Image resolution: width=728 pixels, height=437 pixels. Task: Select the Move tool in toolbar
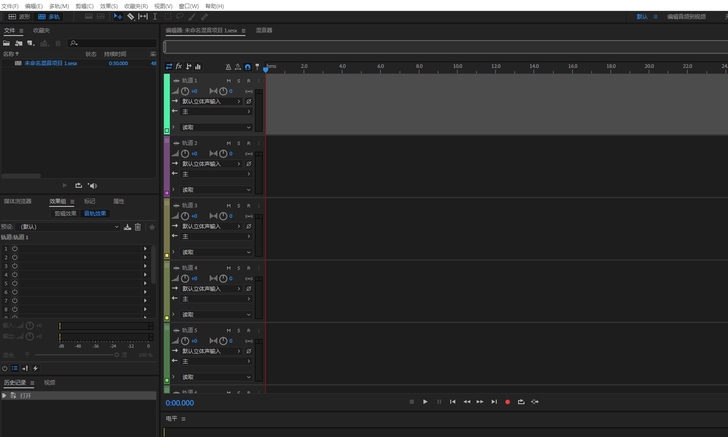118,17
